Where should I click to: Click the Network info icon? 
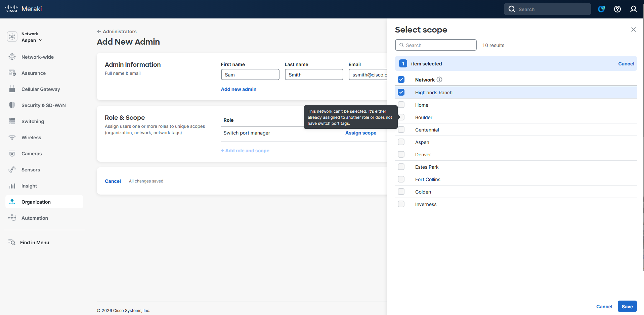439,80
